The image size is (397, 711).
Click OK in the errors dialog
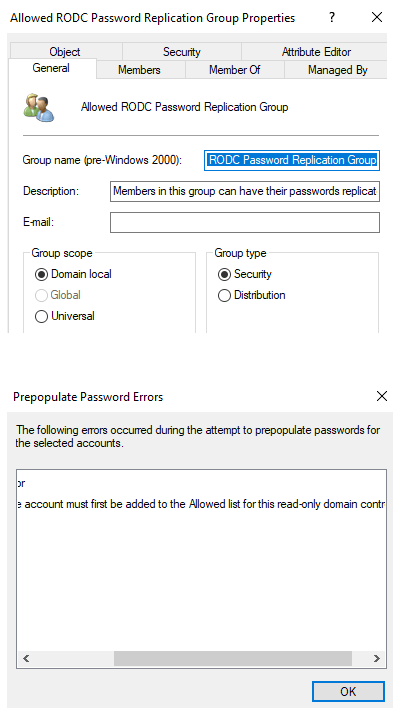(x=348, y=691)
